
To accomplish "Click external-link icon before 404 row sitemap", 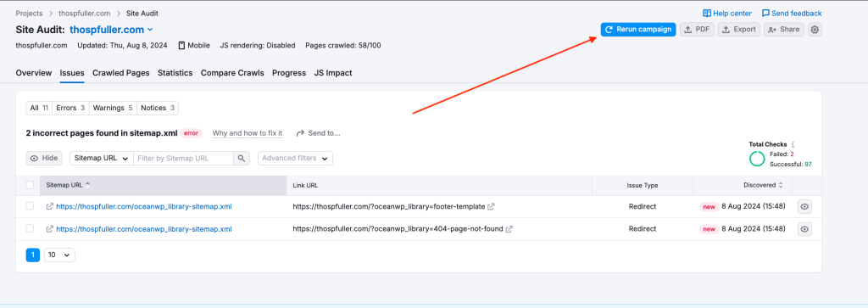I will coord(50,229).
